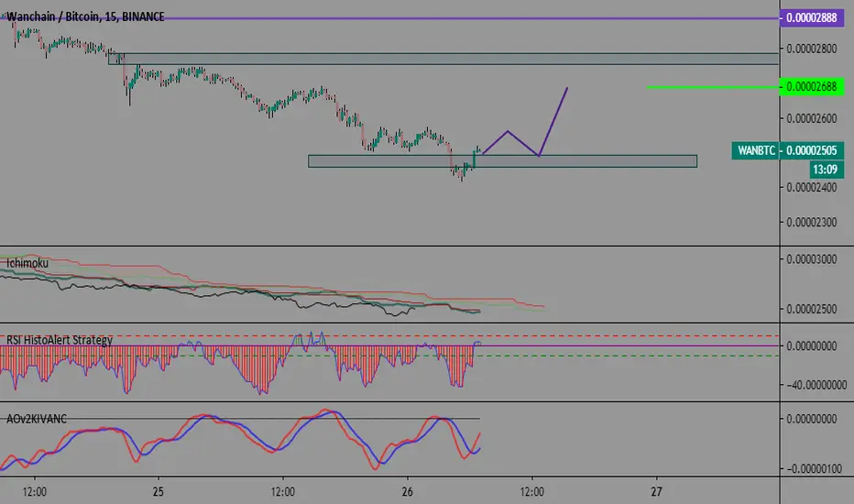
Task: Click the date label 26 on time axis
Action: (x=408, y=492)
